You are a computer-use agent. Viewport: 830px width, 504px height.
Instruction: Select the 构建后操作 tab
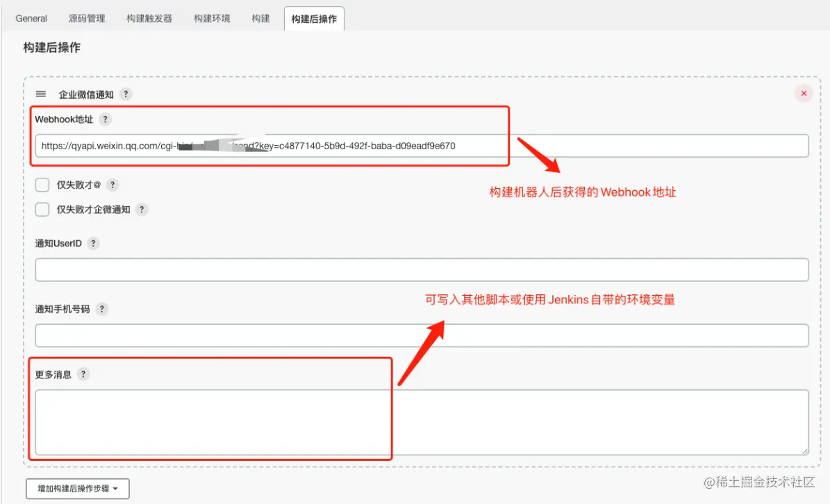point(314,19)
